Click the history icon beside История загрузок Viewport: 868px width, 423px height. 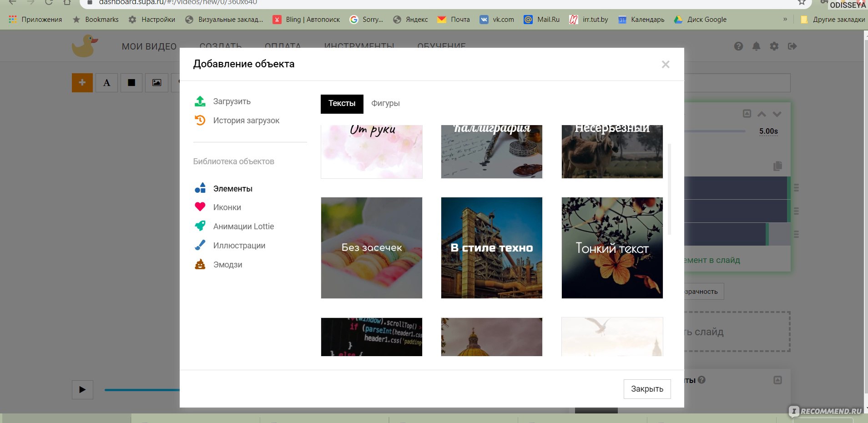pyautogui.click(x=200, y=120)
